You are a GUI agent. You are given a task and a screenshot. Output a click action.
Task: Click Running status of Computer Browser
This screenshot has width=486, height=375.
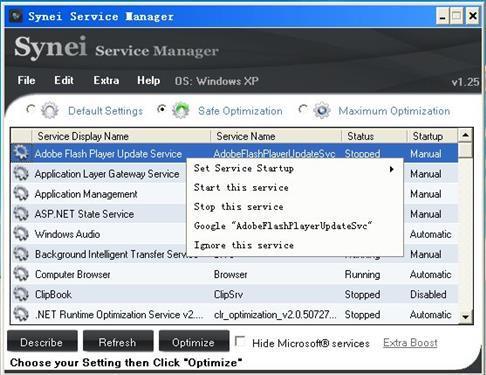tap(362, 274)
